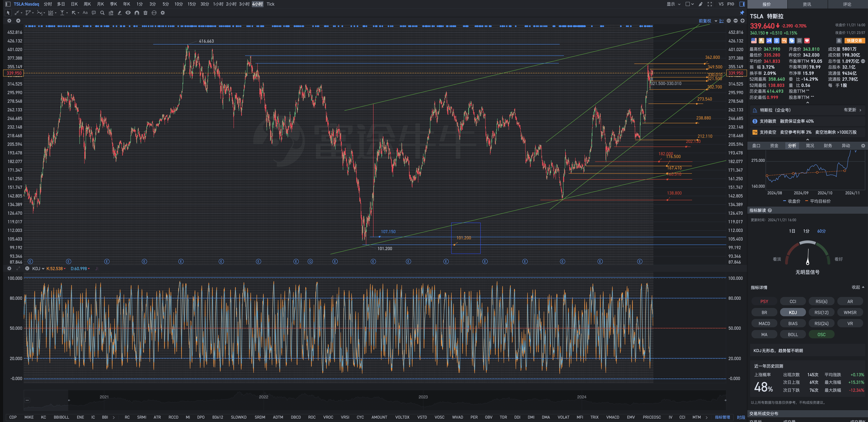This screenshot has width=868, height=422.
Task: Select the Aa text annotation tool
Action: click(85, 13)
